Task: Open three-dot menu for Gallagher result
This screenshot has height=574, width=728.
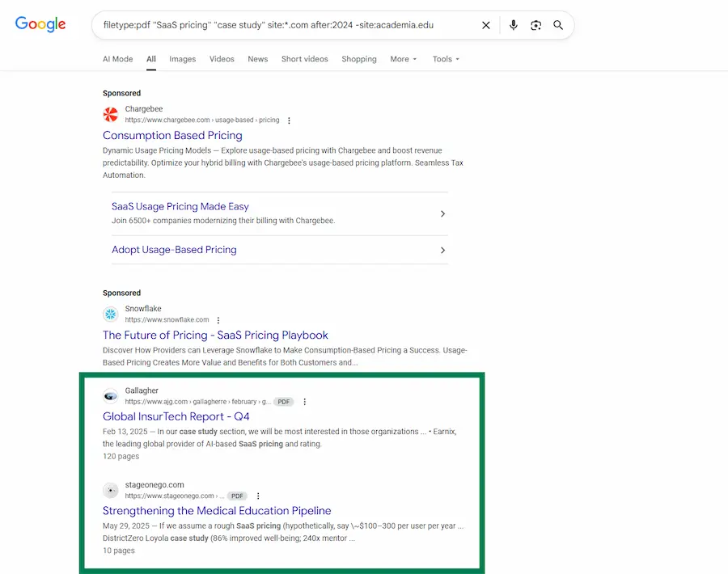Action: point(304,402)
